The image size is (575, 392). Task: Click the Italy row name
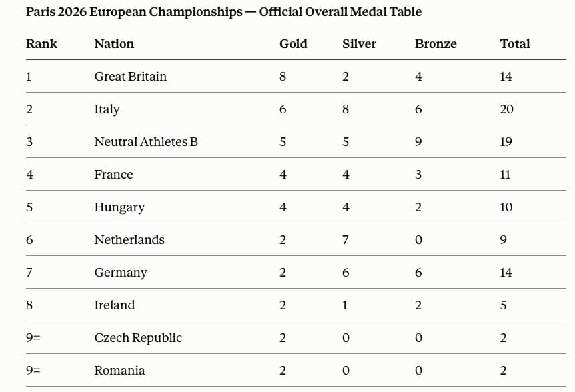point(107,109)
